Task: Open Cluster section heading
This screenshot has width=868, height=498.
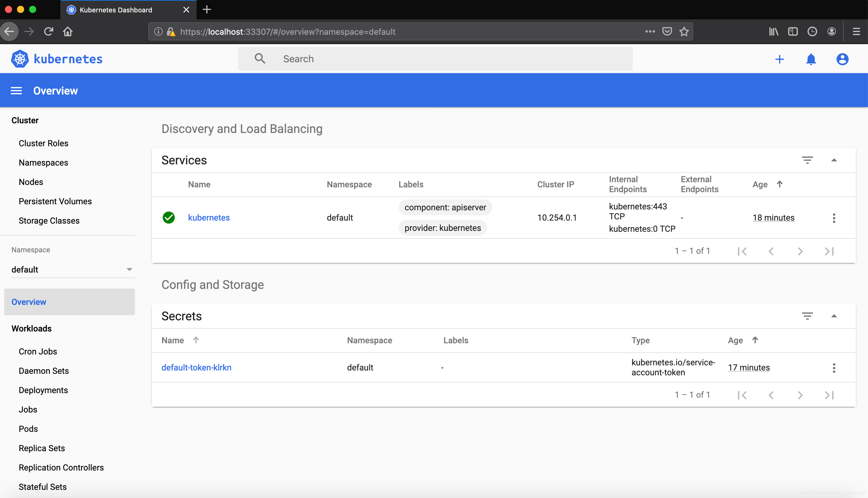Action: (x=25, y=120)
